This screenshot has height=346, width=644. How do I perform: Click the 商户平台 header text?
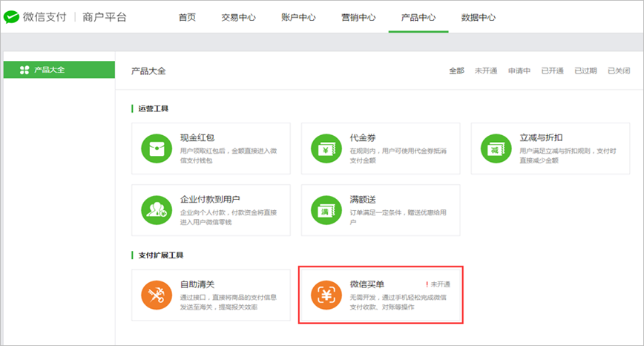pyautogui.click(x=105, y=17)
